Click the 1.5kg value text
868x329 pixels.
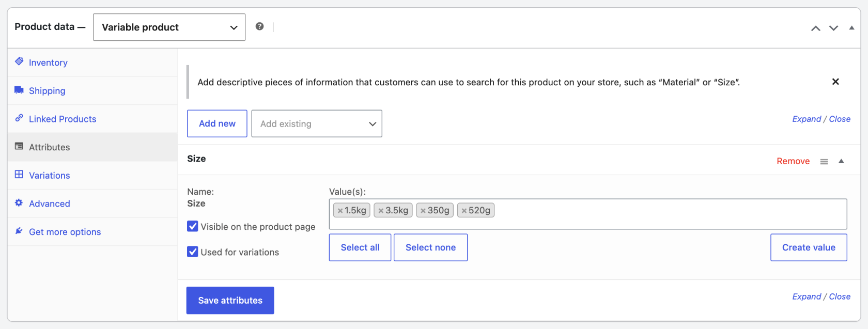pos(355,210)
